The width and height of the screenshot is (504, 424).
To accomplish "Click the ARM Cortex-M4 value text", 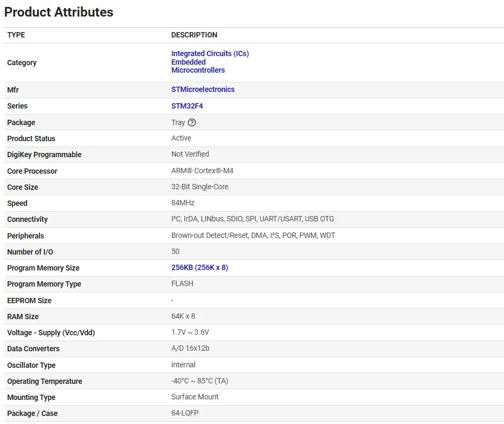I will click(202, 171).
